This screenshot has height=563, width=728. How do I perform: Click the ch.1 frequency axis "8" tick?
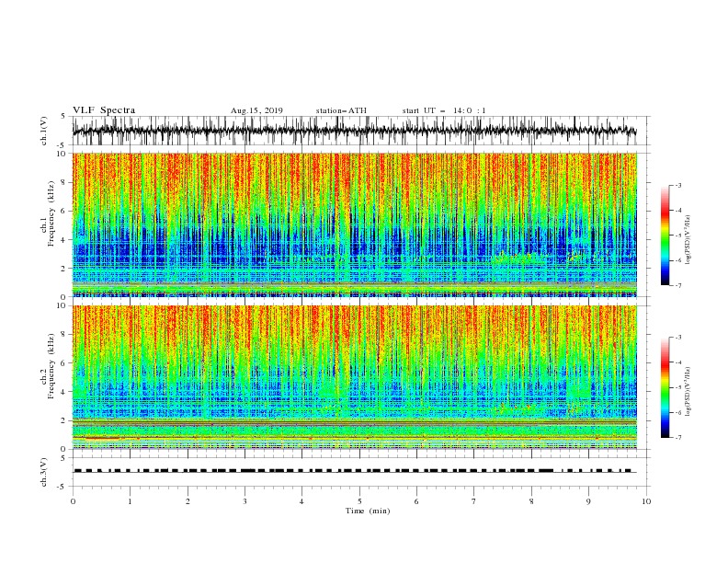[63, 182]
